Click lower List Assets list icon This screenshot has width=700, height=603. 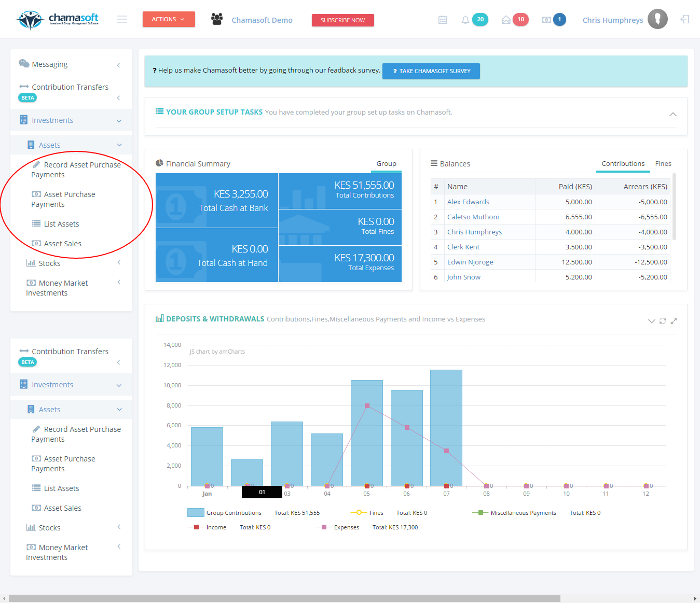tap(36, 488)
